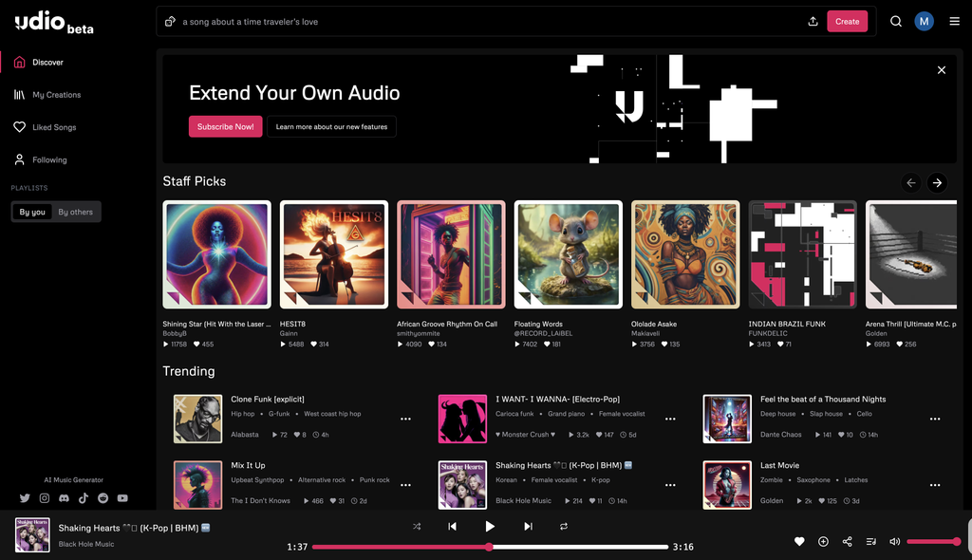
Task: Click the Subscribe Now! button
Action: click(226, 126)
